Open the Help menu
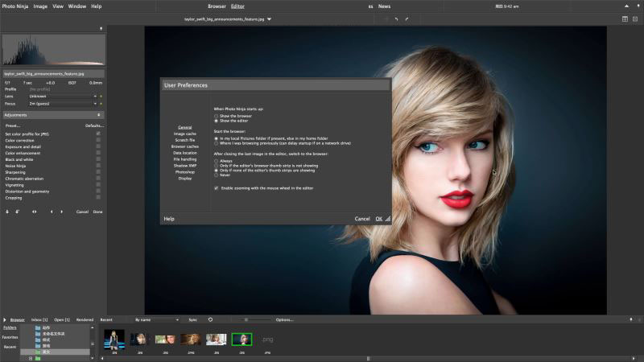This screenshot has width=644, height=362. click(x=96, y=6)
